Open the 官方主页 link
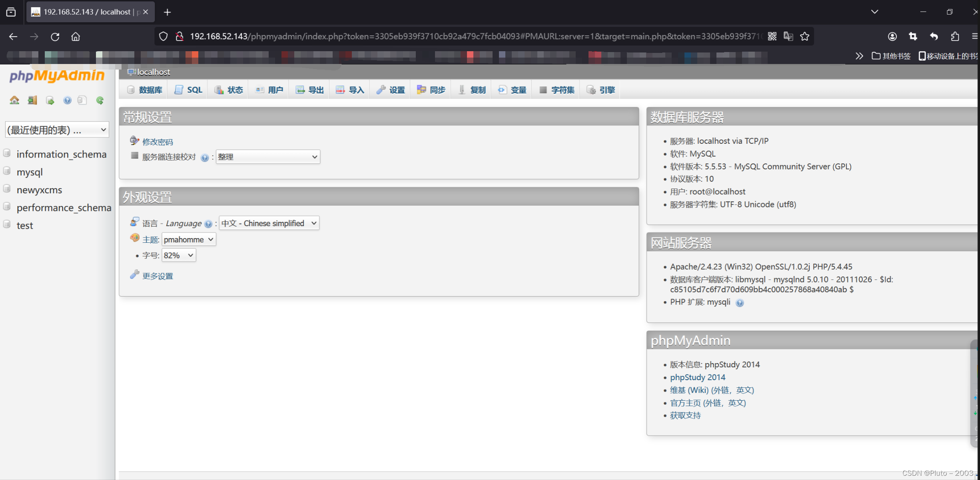Screen dimensions: 980x480 (x=708, y=403)
